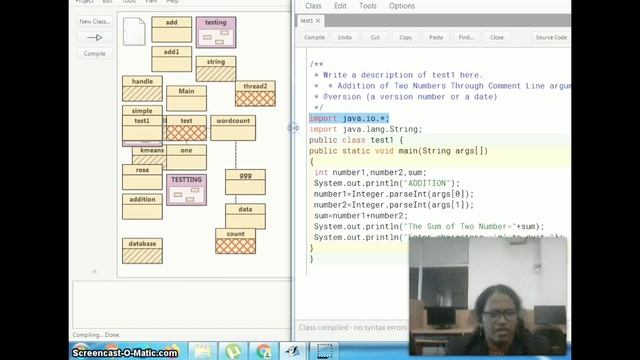Open File Explorer from the taskbar

pos(202,351)
